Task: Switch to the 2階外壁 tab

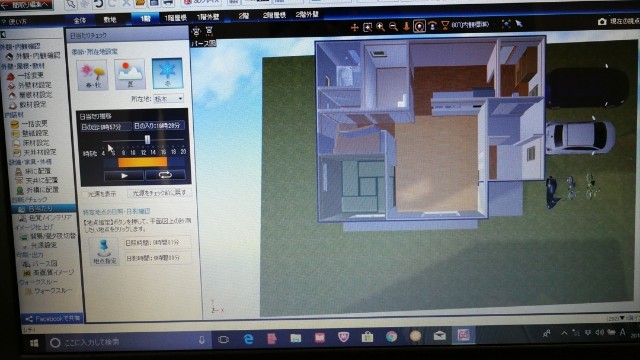Action: click(x=307, y=14)
